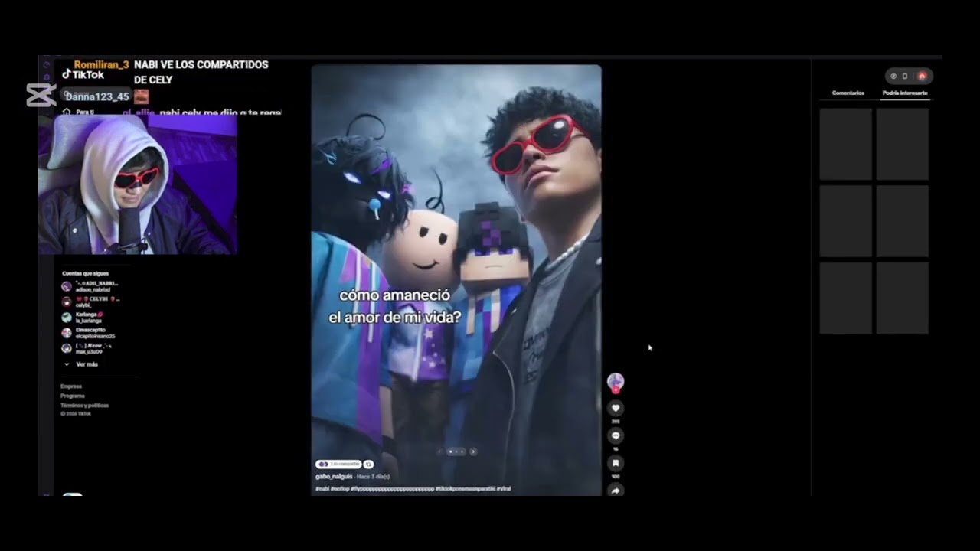Open celybi_ avatar in followed accounts
The image size is (980, 551).
pos(67,302)
